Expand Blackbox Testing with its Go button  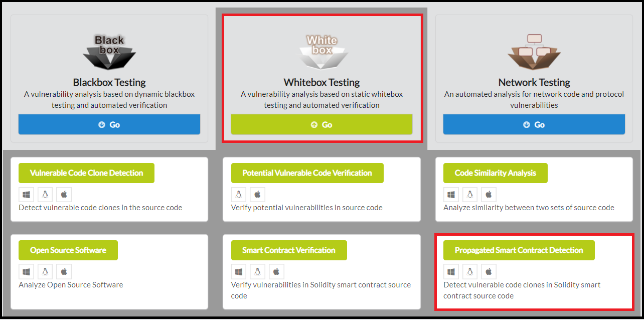pyautogui.click(x=109, y=124)
